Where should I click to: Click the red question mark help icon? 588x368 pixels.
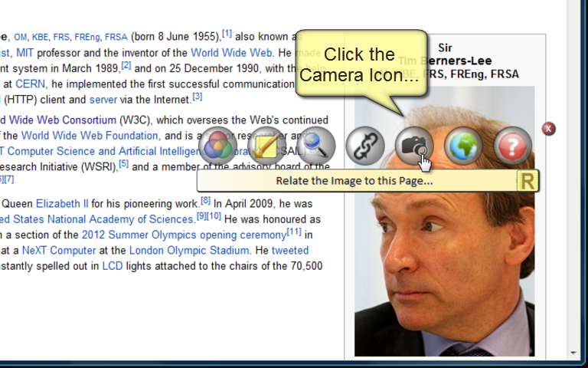512,146
